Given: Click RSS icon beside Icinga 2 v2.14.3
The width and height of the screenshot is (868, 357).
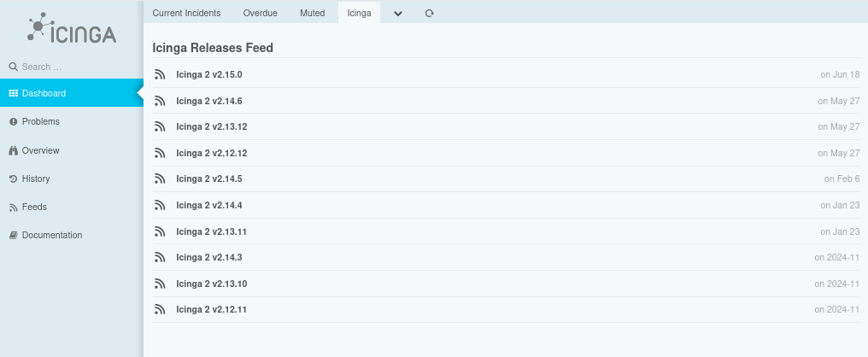Looking at the screenshot, I should click(160, 257).
